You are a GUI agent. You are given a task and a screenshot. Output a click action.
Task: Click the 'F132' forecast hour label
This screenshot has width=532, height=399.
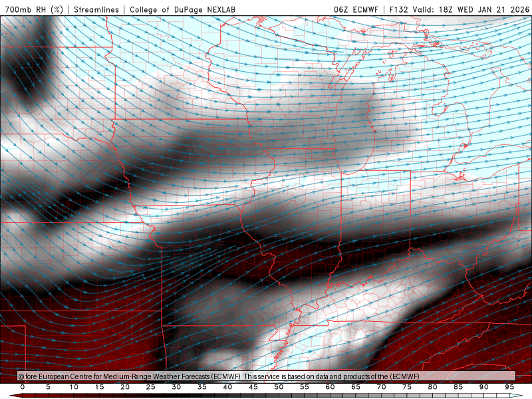[x=398, y=9]
